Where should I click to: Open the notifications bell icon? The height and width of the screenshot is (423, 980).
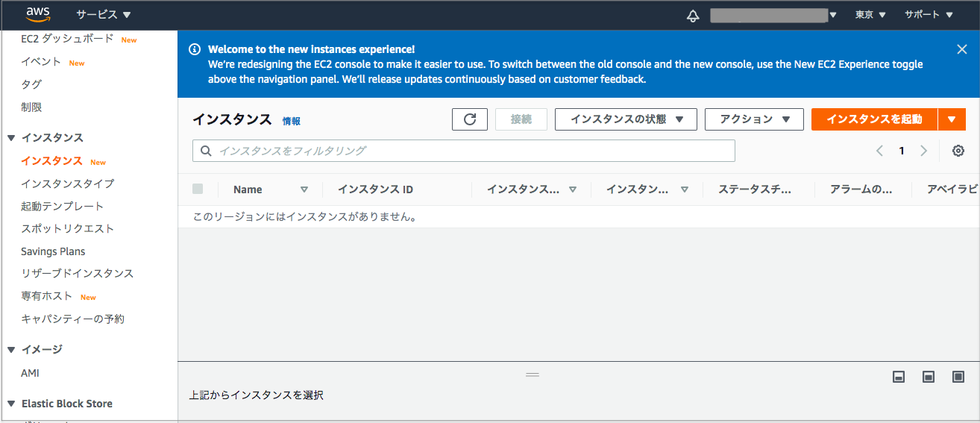coord(693,15)
